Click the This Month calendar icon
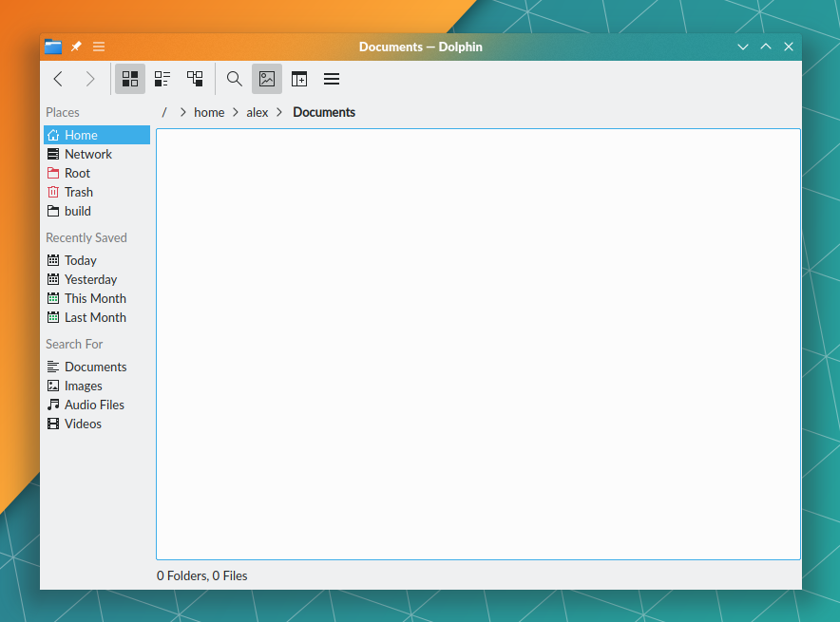Viewport: 840px width, 622px height. [53, 298]
